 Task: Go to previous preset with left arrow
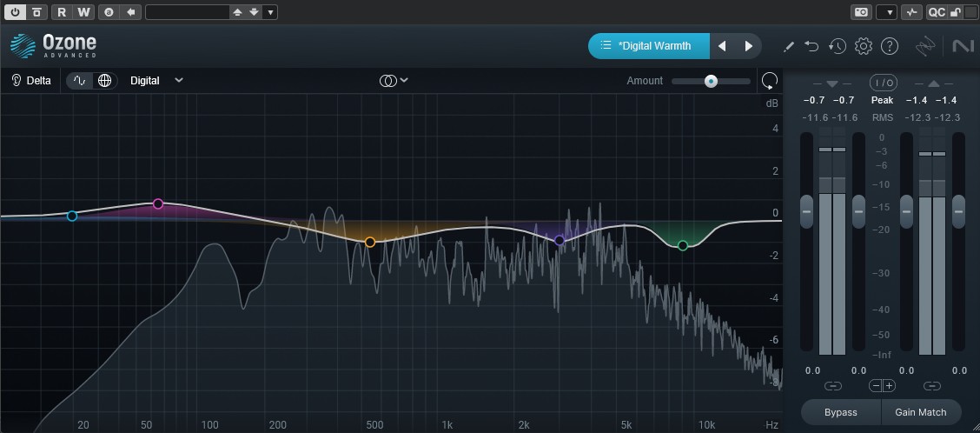(x=722, y=46)
